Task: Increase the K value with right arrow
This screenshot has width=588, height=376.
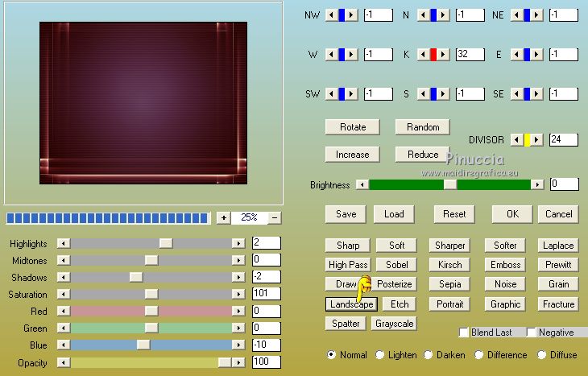Action: [x=443, y=55]
